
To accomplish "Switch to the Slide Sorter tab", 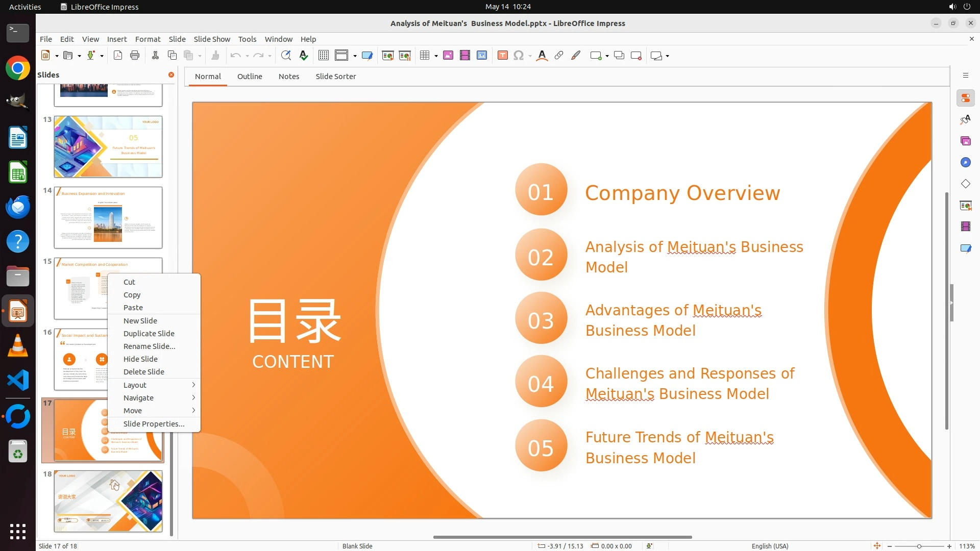I will pos(335,76).
